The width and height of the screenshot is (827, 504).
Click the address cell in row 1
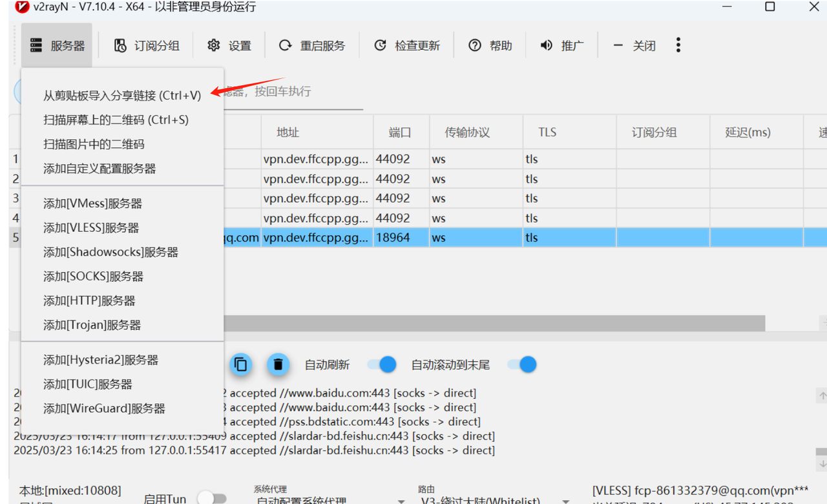pyautogui.click(x=317, y=159)
